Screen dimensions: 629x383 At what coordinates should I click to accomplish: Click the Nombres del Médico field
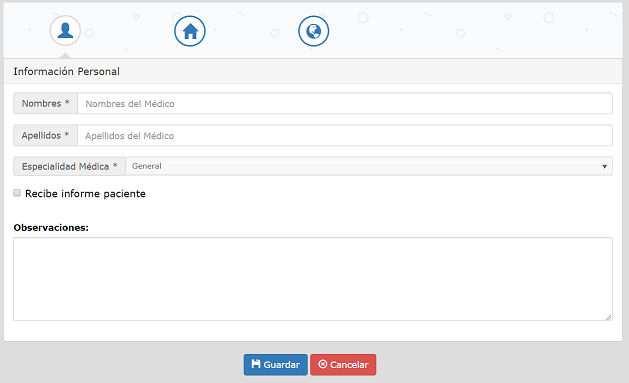(x=345, y=103)
